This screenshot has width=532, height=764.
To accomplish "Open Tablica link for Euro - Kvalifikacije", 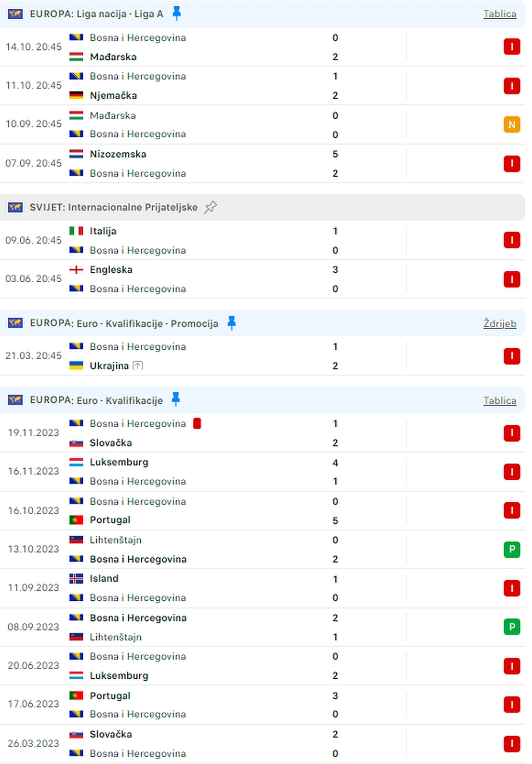I will (499, 401).
